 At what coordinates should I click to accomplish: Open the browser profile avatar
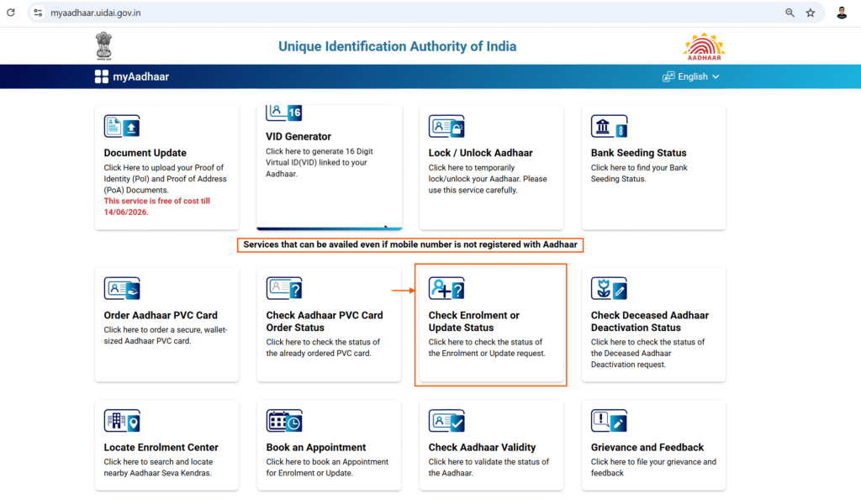coord(842,13)
